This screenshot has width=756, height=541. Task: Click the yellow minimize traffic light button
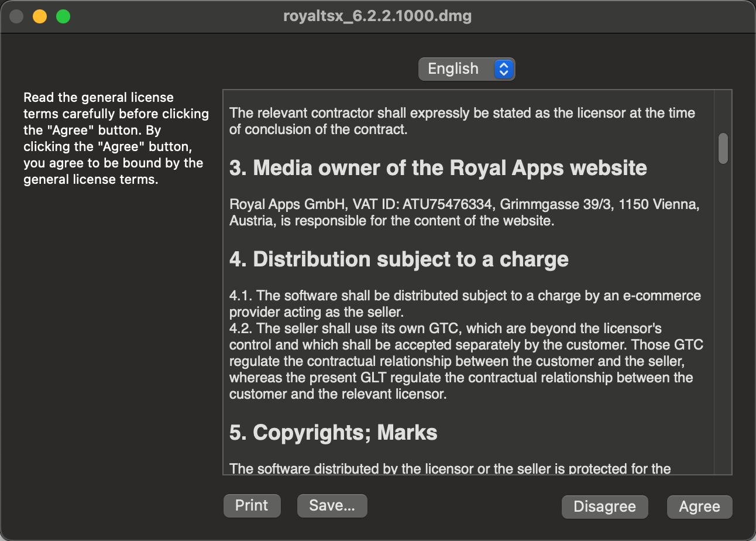point(39,16)
